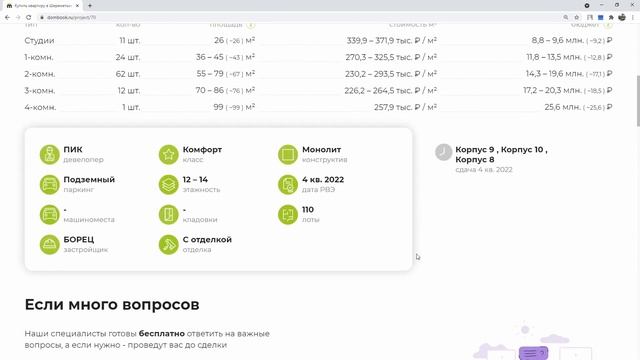Click the 2-комн. row label
The image size is (640, 360).
(x=40, y=74)
